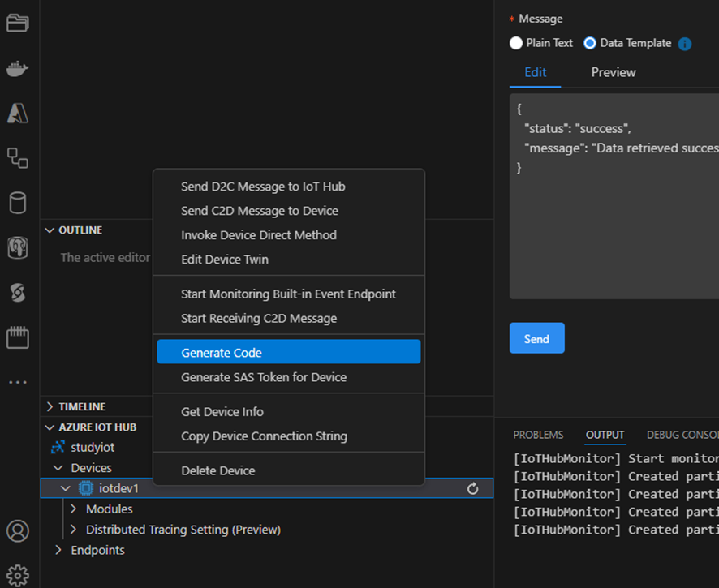Open the PostgreSQL elephant icon
Screen dimensions: 719x588
click(x=17, y=247)
